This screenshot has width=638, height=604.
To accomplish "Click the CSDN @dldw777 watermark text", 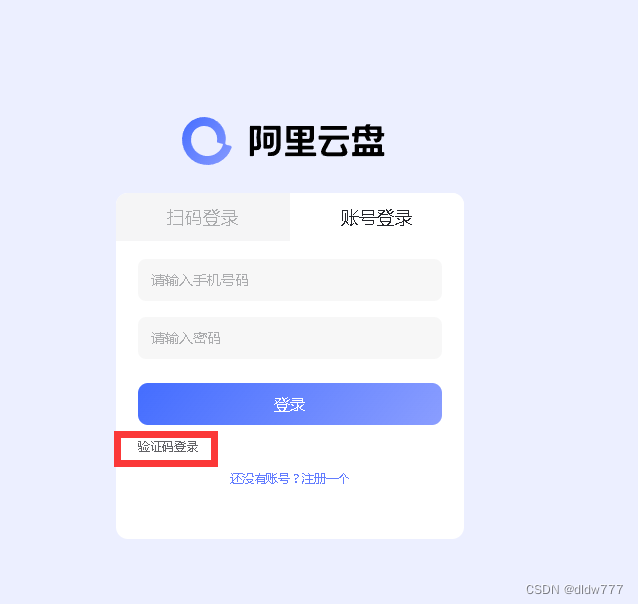I will point(574,589).
